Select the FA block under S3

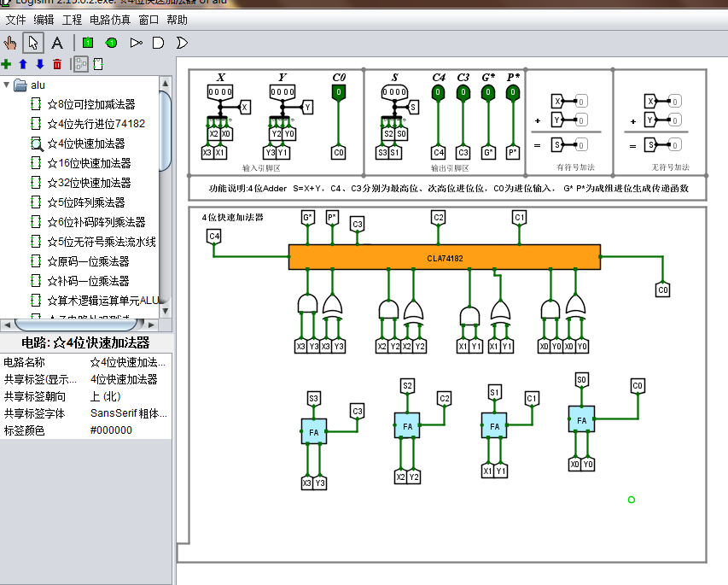point(314,431)
